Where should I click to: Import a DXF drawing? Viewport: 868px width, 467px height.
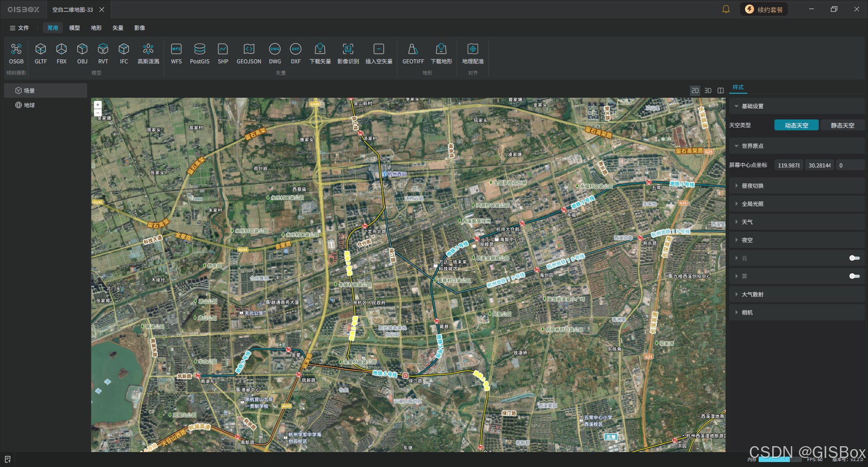coord(296,53)
